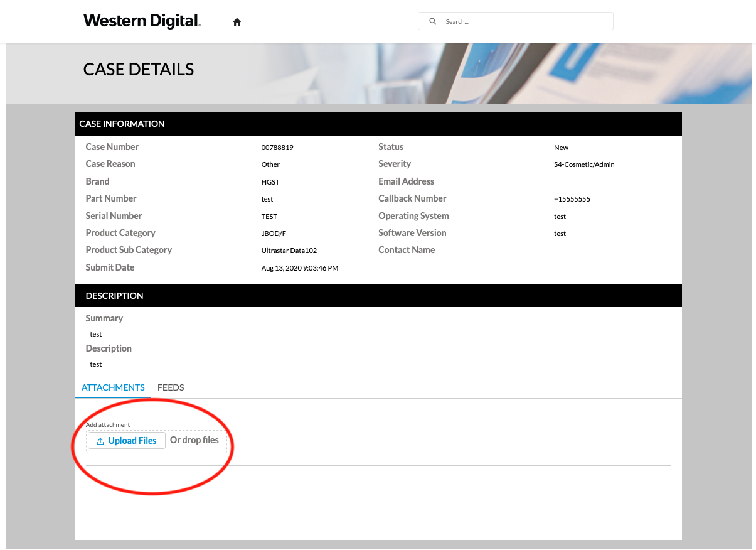756x550 pixels.
Task: Click the case number 00788819 value
Action: click(x=277, y=147)
